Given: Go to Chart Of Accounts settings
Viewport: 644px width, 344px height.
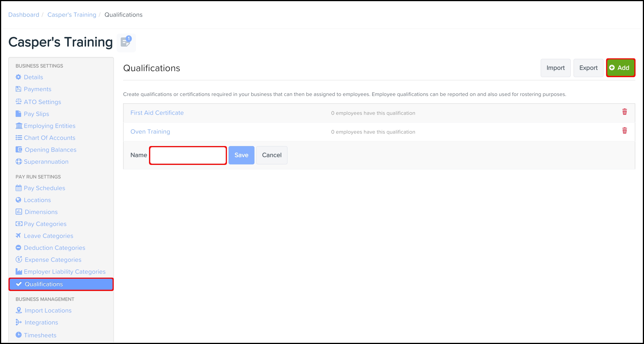Looking at the screenshot, I should tap(49, 138).
